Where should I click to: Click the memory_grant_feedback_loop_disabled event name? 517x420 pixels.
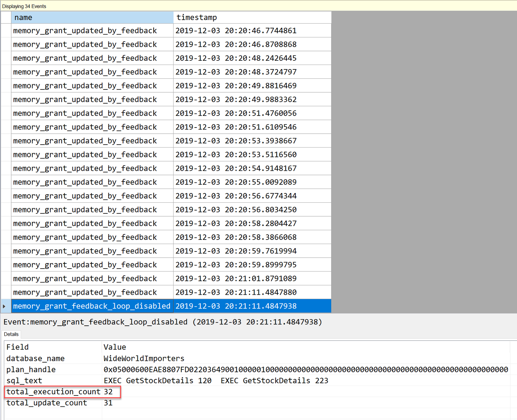pyautogui.click(x=92, y=306)
